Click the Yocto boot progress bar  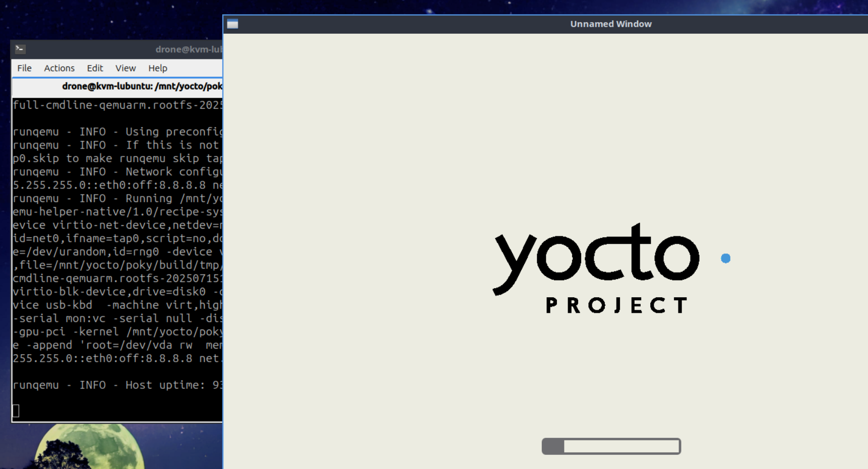click(611, 446)
